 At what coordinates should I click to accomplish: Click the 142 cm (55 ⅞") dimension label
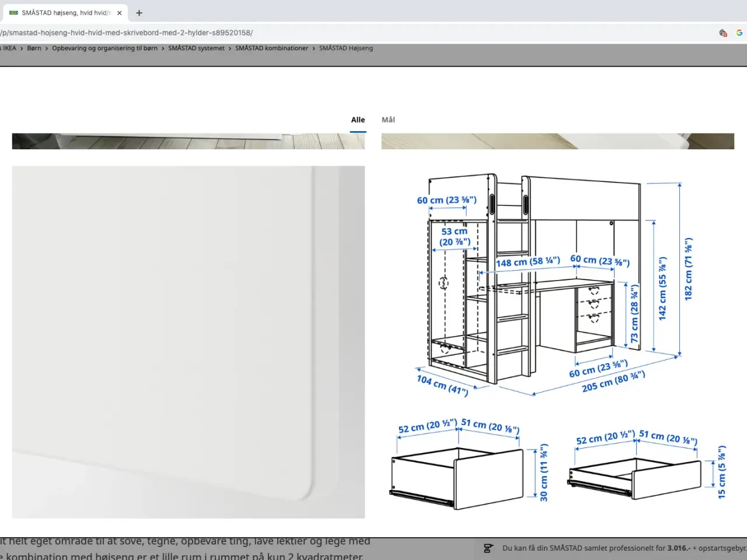point(662,288)
